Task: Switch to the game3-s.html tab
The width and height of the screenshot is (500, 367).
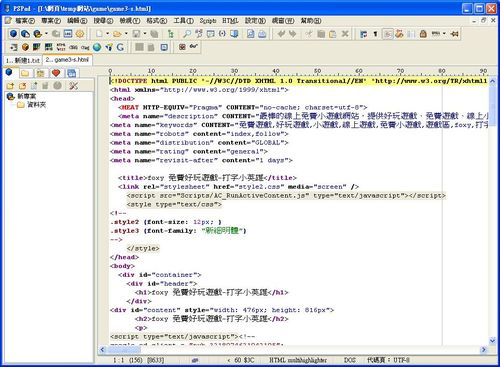Action: coord(67,60)
